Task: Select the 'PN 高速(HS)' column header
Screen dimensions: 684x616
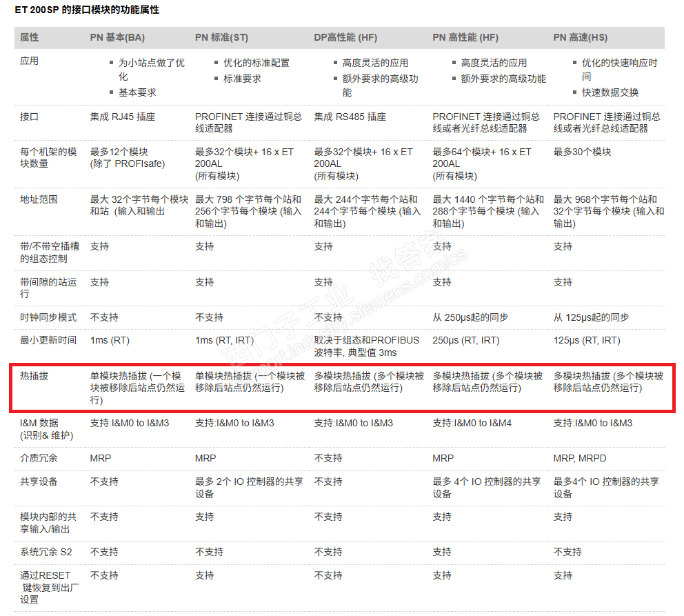Action: pyautogui.click(x=580, y=37)
